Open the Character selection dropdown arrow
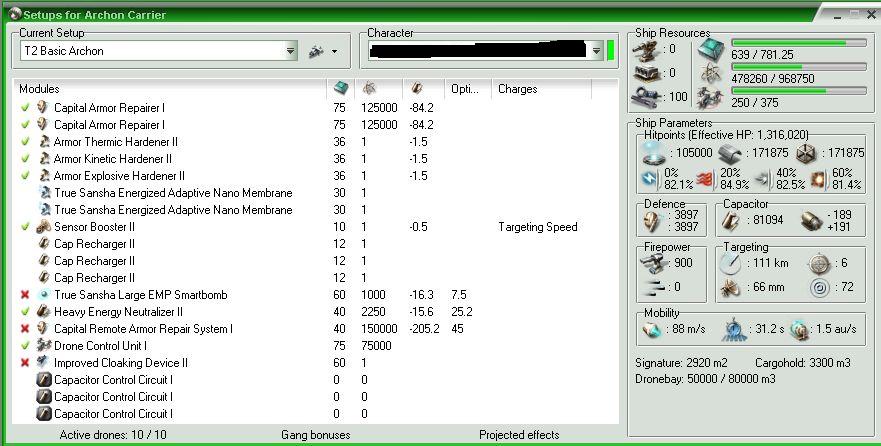This screenshot has width=881, height=446. click(x=596, y=51)
